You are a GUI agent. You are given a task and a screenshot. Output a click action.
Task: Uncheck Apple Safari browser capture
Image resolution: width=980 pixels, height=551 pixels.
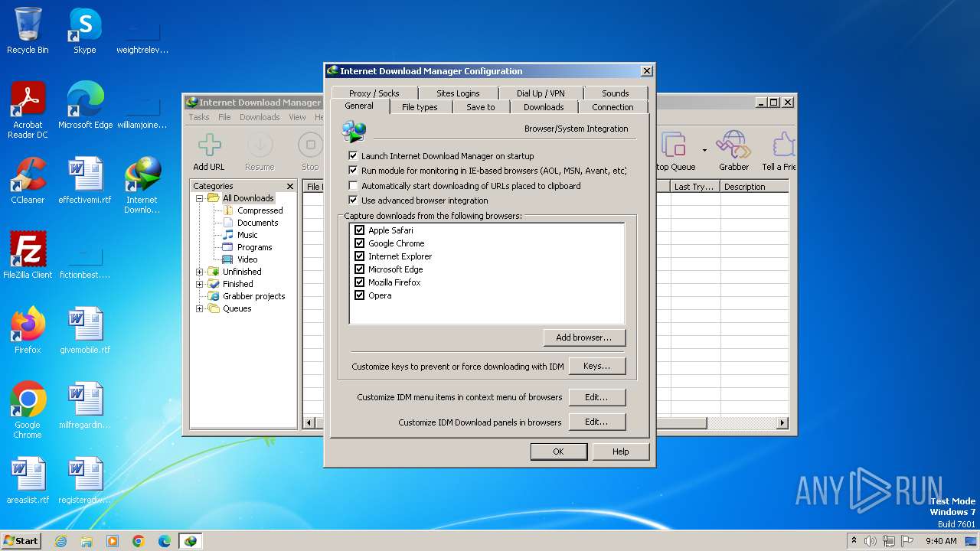click(359, 230)
